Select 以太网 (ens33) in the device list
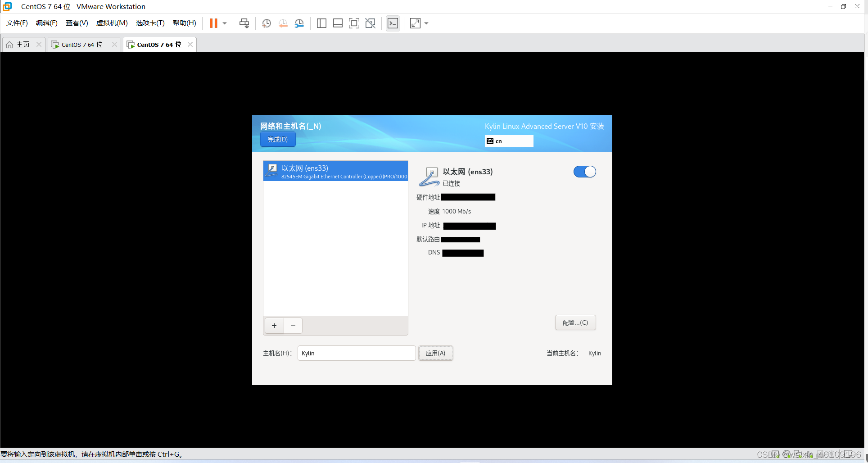Image resolution: width=868 pixels, height=463 pixels. [335, 171]
